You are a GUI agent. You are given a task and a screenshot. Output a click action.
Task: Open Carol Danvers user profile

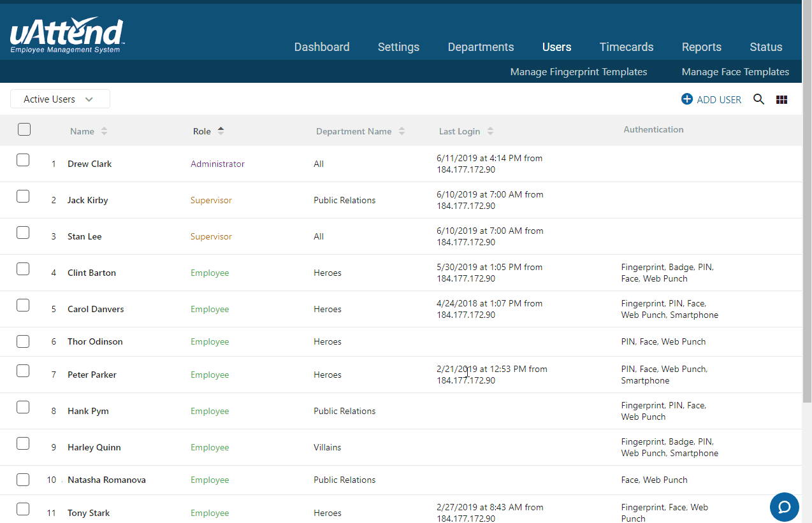[x=96, y=309]
